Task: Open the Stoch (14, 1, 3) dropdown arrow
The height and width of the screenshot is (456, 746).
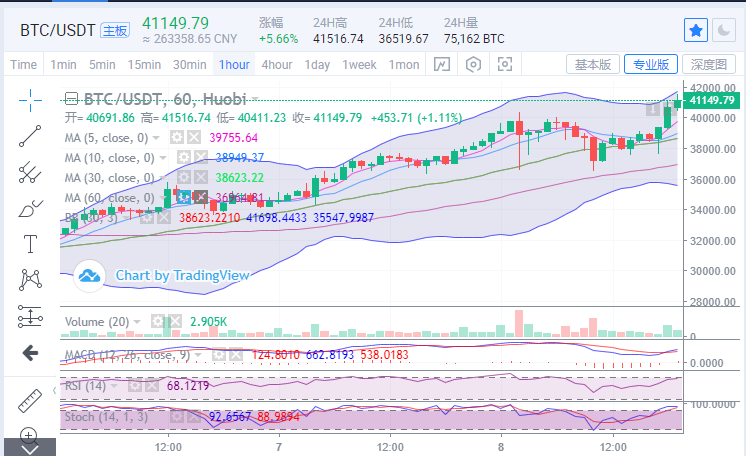Action: 156,417
